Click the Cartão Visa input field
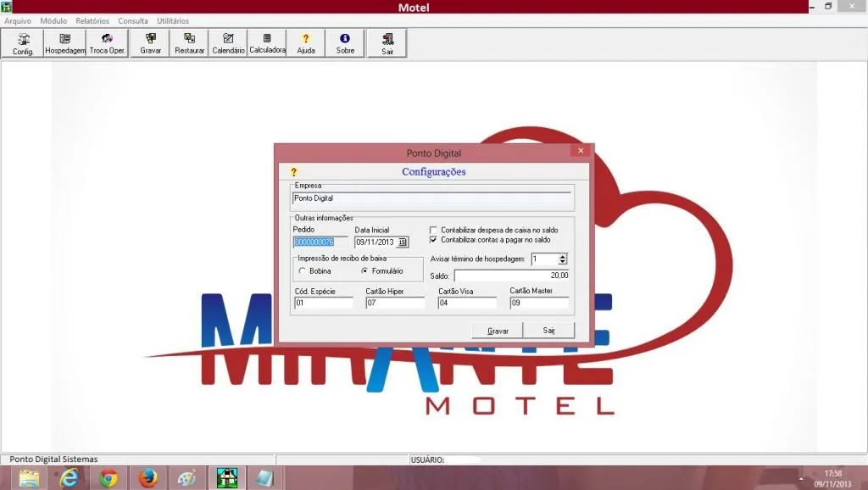The height and width of the screenshot is (490, 868). tap(467, 303)
